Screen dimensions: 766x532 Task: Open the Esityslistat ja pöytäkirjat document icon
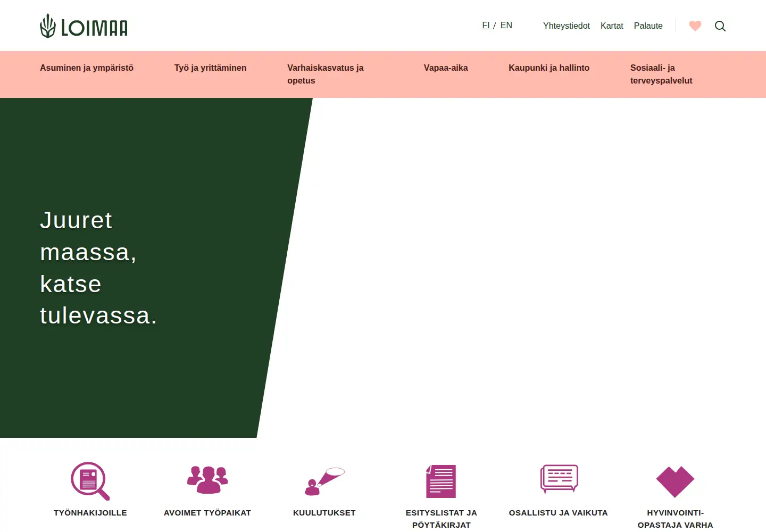(x=441, y=481)
